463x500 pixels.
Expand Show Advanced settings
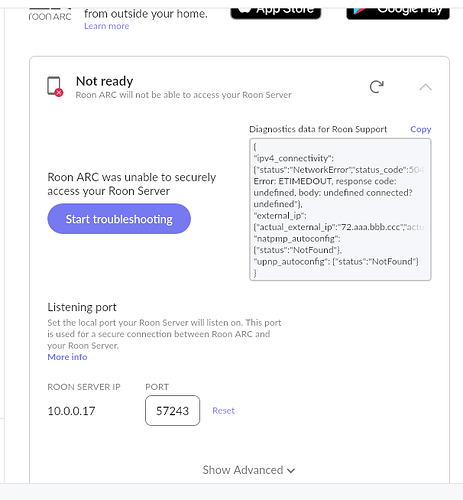tap(249, 470)
